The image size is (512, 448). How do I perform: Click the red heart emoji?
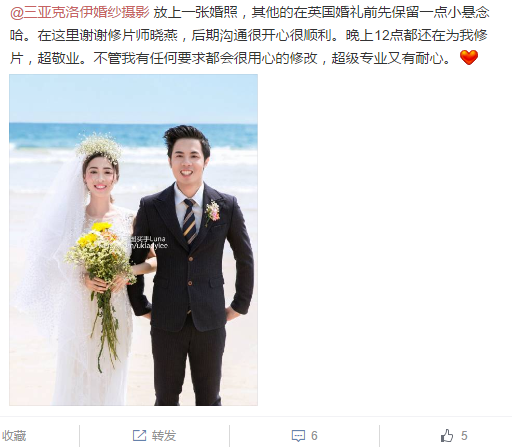469,57
